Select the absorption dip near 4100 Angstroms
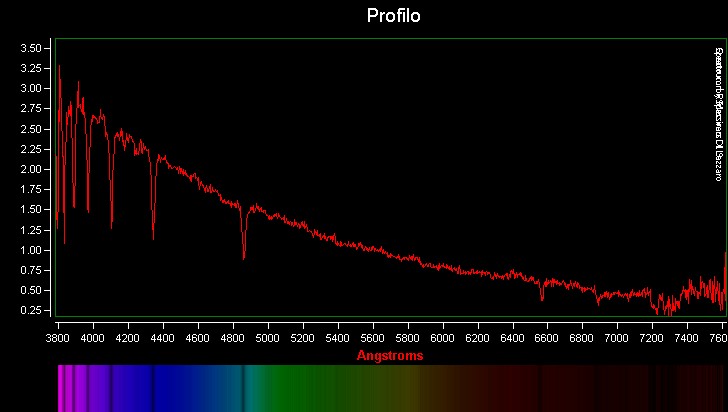The height and width of the screenshot is (412, 728). click(x=111, y=226)
